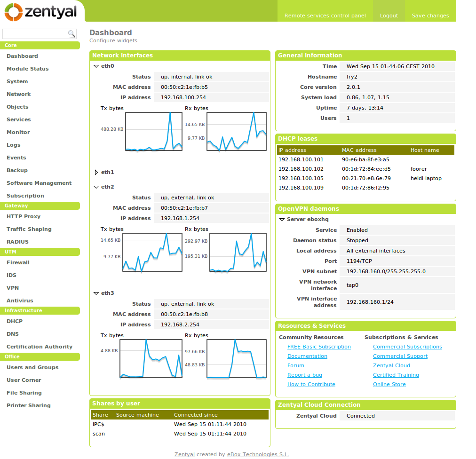
Task: Open the Configure widgets link
Action: click(113, 41)
